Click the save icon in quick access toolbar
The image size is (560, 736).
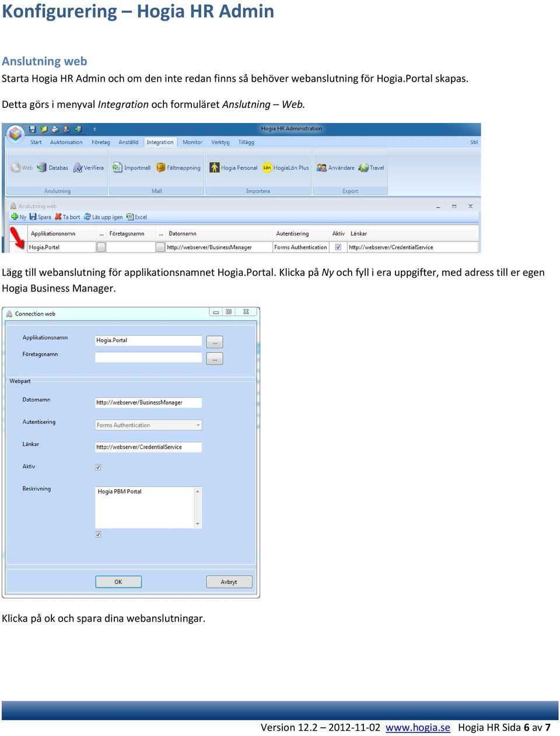click(x=33, y=129)
